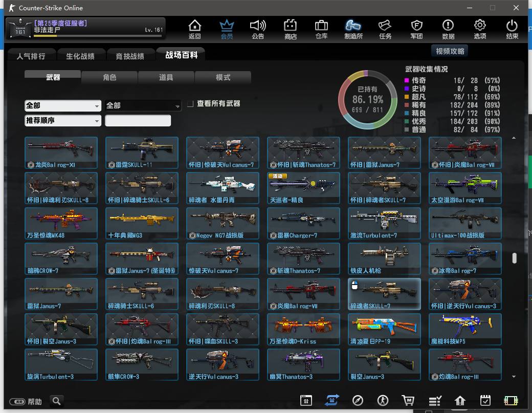Select the 暗鸦CROW-7 weapon card

click(x=61, y=258)
